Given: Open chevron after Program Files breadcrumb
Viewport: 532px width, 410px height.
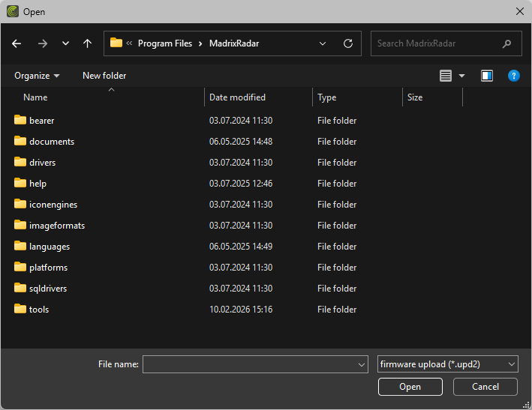Looking at the screenshot, I should [x=200, y=43].
